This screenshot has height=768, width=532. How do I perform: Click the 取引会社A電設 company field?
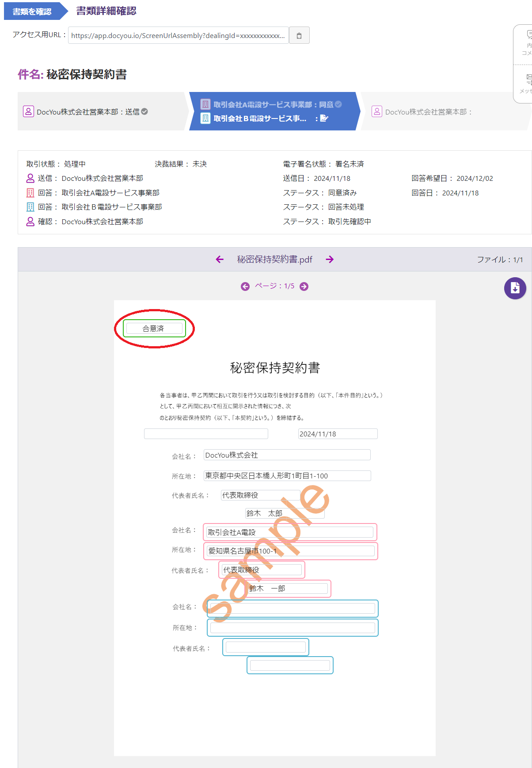click(290, 532)
